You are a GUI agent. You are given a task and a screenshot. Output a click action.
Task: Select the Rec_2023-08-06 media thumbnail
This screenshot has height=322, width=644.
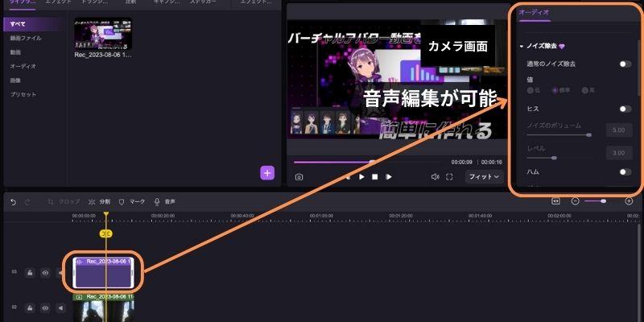[x=103, y=35]
